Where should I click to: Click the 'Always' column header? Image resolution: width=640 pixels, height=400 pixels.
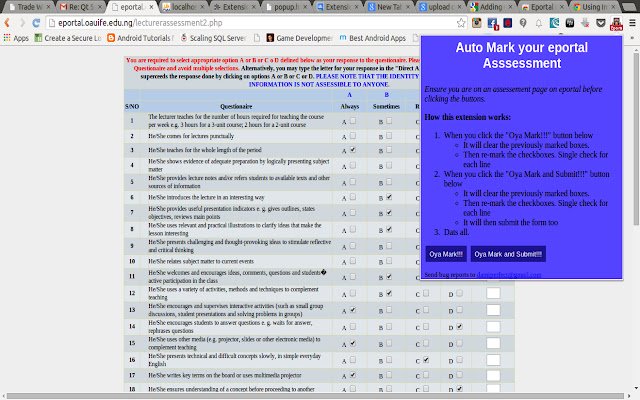[349, 107]
